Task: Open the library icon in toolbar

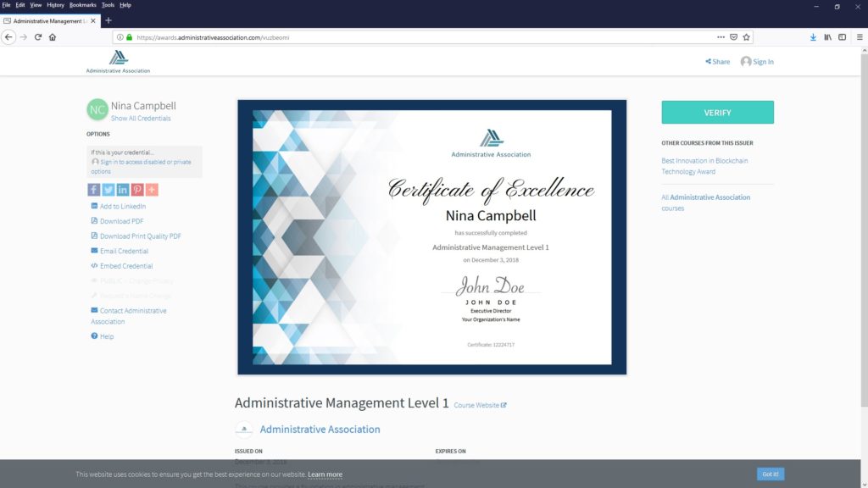Action: click(x=827, y=37)
